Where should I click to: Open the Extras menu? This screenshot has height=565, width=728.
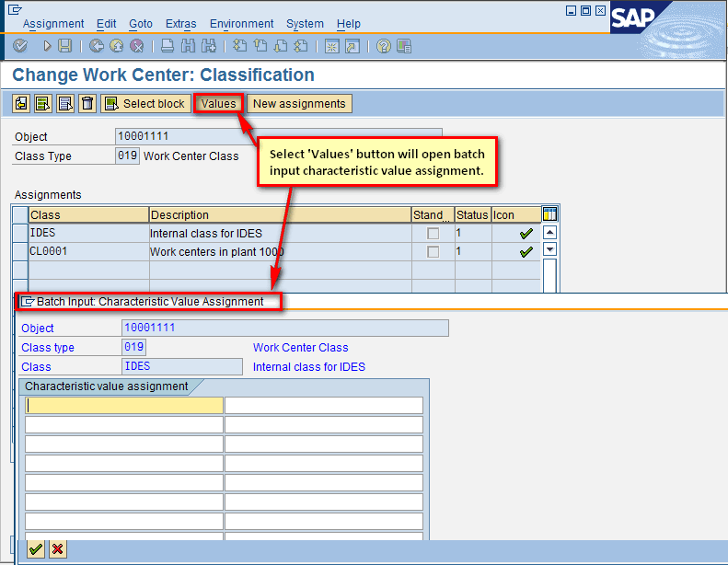(x=180, y=24)
